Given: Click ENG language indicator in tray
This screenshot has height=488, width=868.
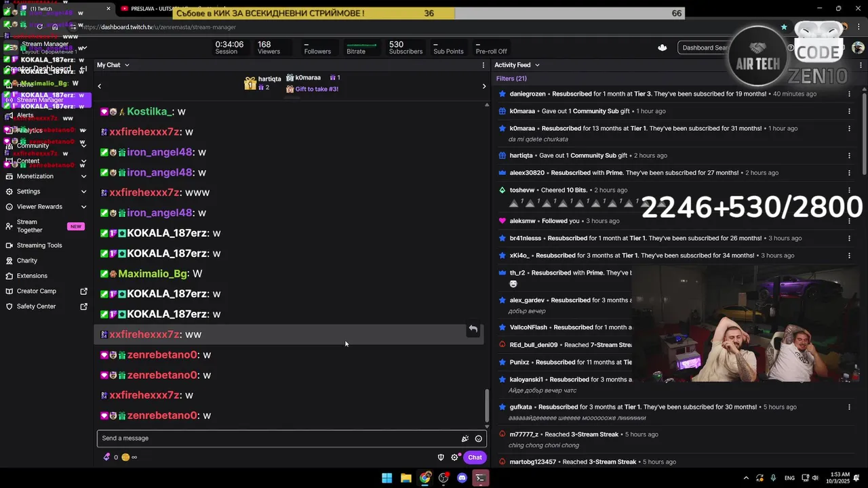Looking at the screenshot, I should tap(789, 478).
